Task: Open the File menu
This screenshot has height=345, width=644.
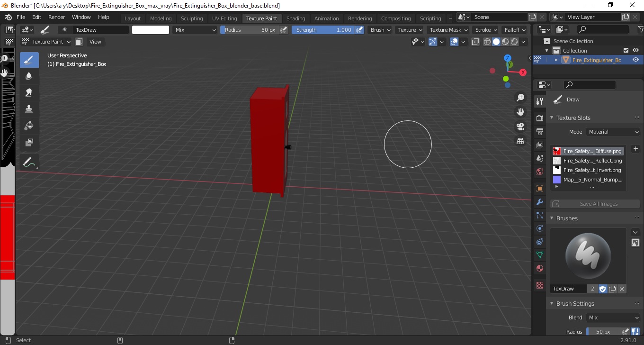Action: click(21, 17)
